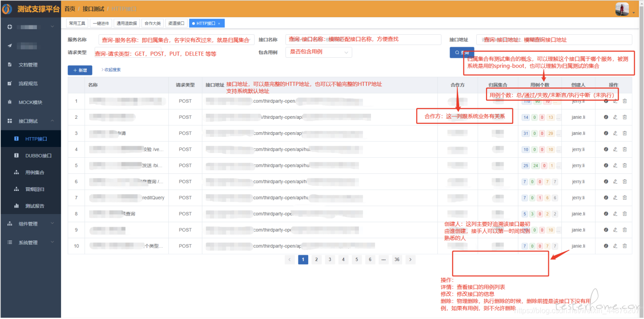The height and width of the screenshot is (319, 644).
Task: Expand the 组件管理 sidebar group
Action: 30,224
